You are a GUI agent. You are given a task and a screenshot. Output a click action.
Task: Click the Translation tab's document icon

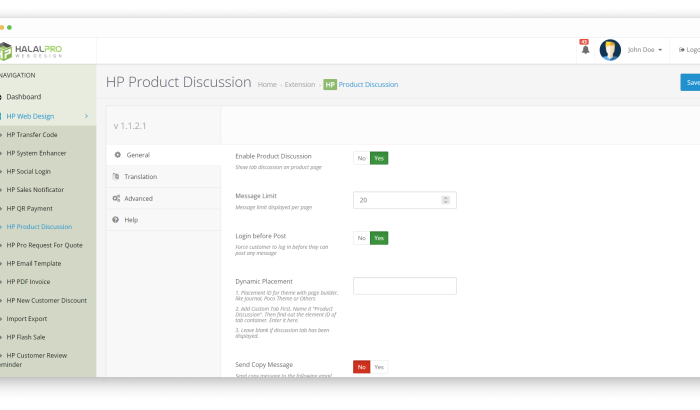point(116,177)
